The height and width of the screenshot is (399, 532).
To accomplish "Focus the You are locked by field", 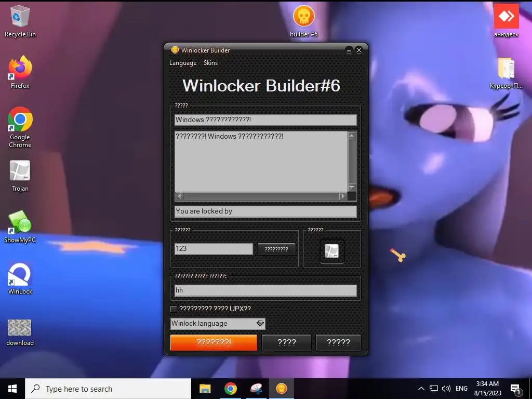I will click(x=265, y=211).
